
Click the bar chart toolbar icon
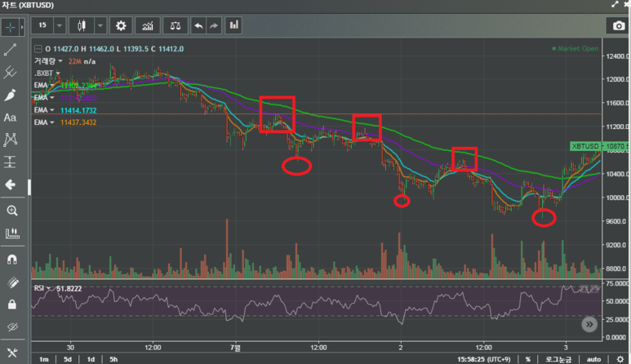click(x=233, y=25)
